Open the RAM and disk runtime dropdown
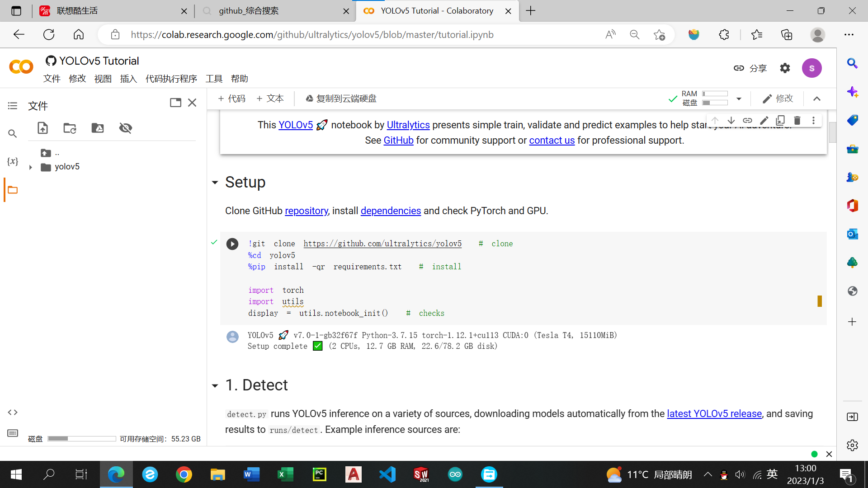Image resolution: width=868 pixels, height=488 pixels. coord(739,99)
